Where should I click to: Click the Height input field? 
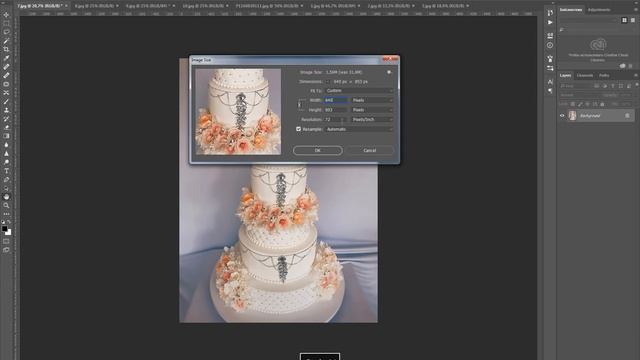(x=336, y=110)
